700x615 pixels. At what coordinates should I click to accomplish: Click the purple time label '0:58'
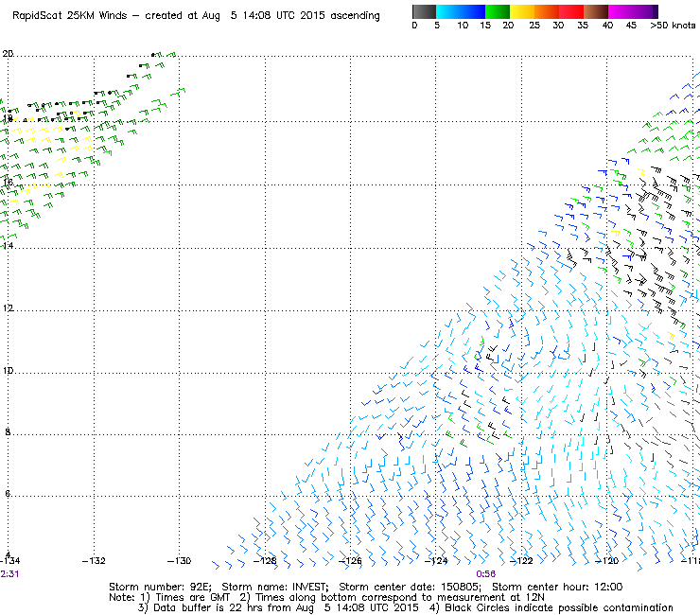coord(485,574)
